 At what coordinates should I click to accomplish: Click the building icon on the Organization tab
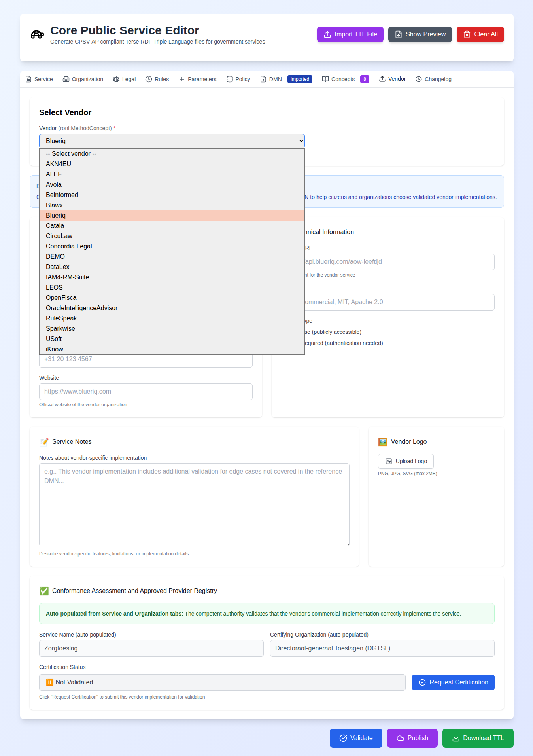tap(66, 79)
